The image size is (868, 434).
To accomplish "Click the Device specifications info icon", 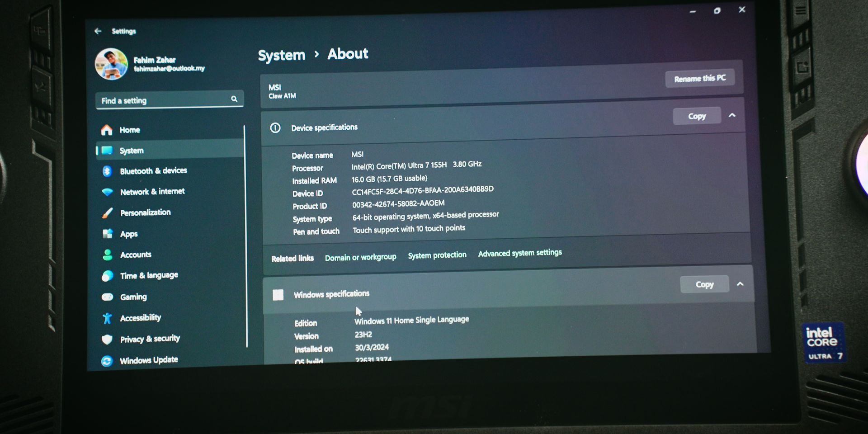I will click(x=275, y=128).
